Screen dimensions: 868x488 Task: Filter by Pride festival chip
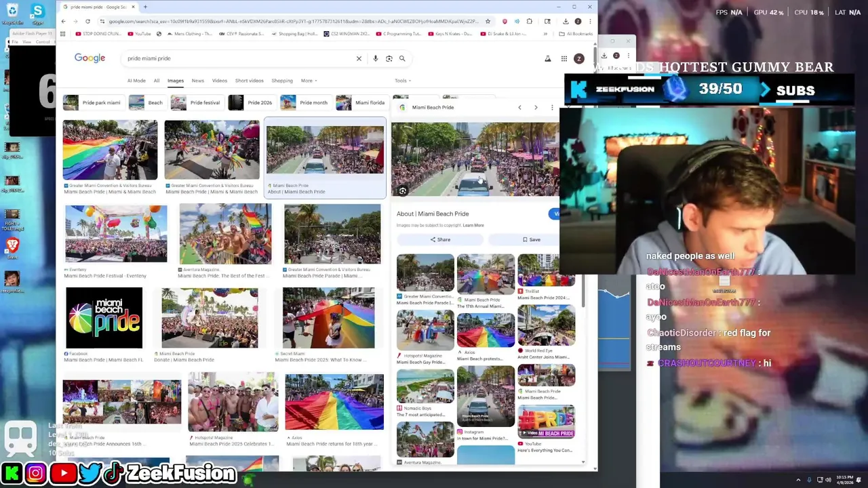[197, 102]
